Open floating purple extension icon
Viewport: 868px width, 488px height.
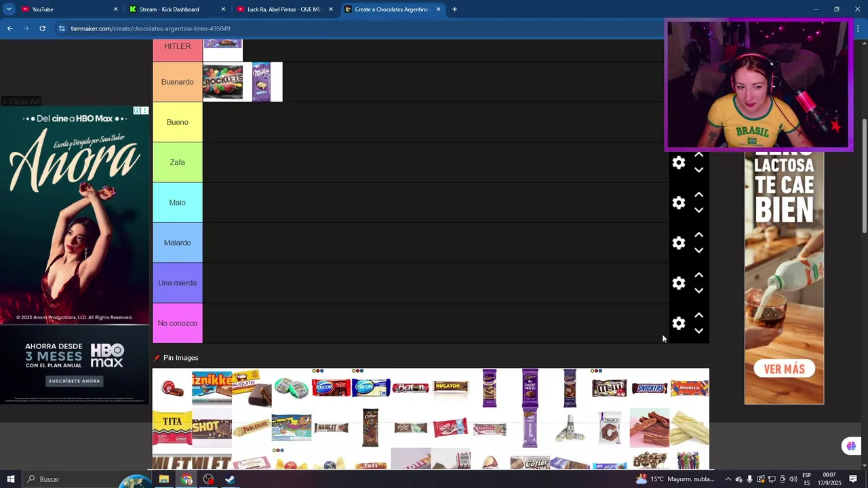(851, 446)
